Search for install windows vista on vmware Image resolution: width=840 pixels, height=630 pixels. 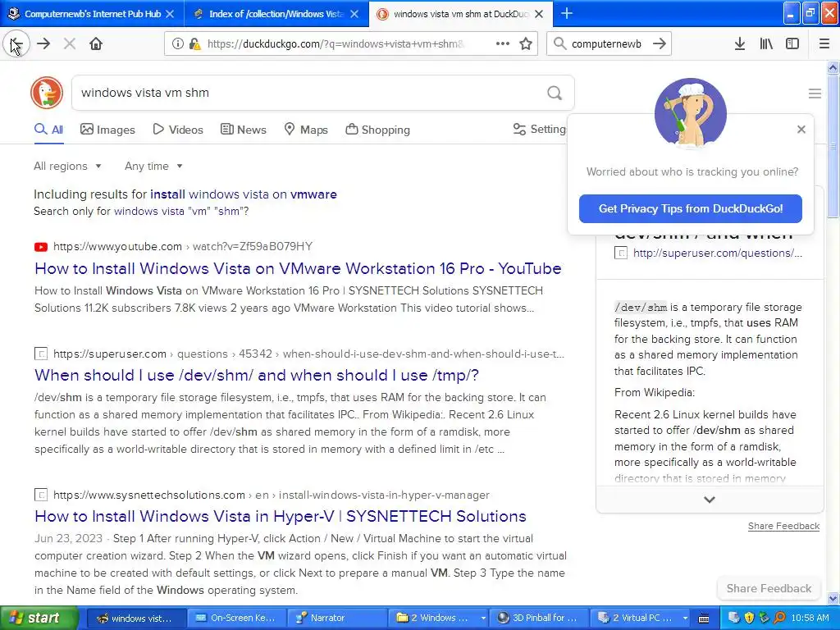point(243,194)
